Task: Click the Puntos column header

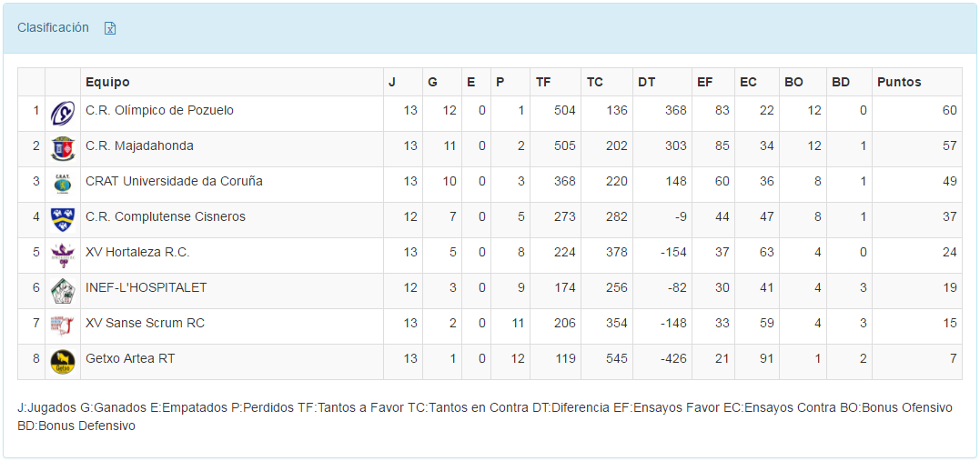Action: 899,82
